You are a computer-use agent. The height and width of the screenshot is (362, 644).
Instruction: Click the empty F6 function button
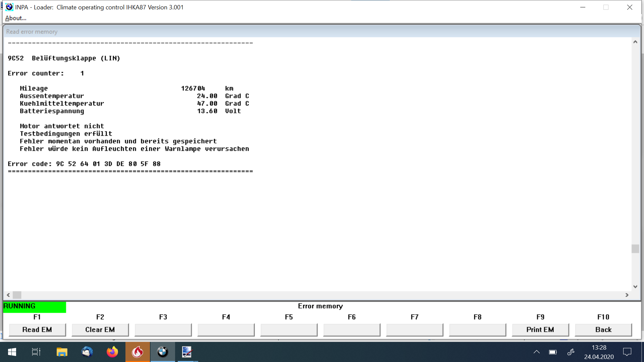pyautogui.click(x=352, y=330)
